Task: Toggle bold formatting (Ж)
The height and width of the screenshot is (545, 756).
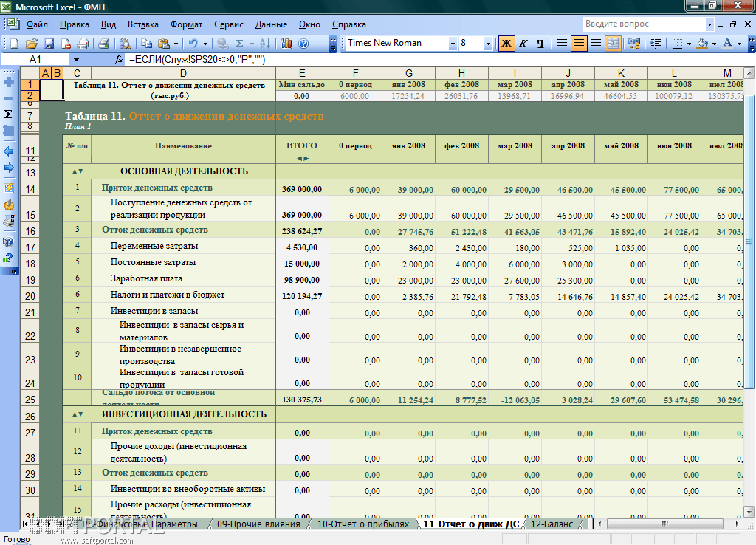Action: [x=506, y=44]
